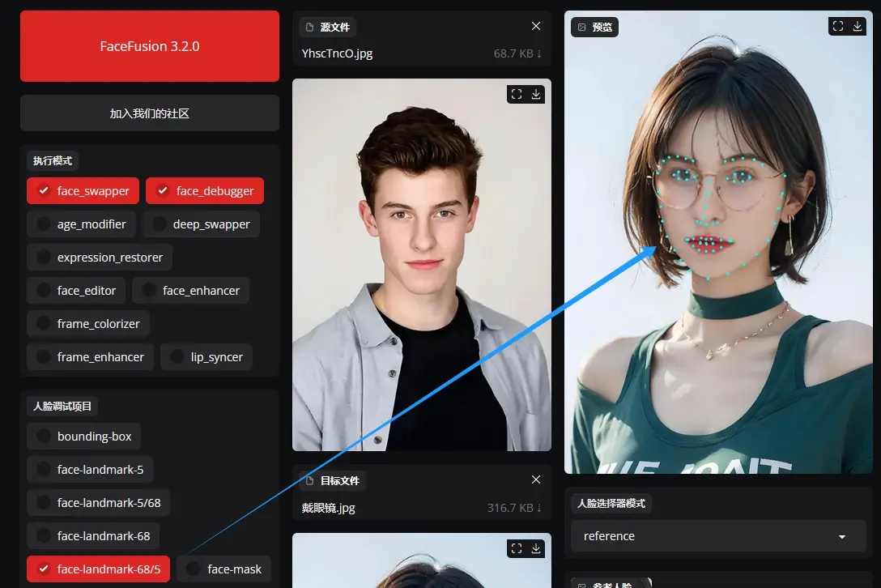This screenshot has height=588, width=881.
Task: Click the 加入我们的社区 community button
Action: [150, 113]
